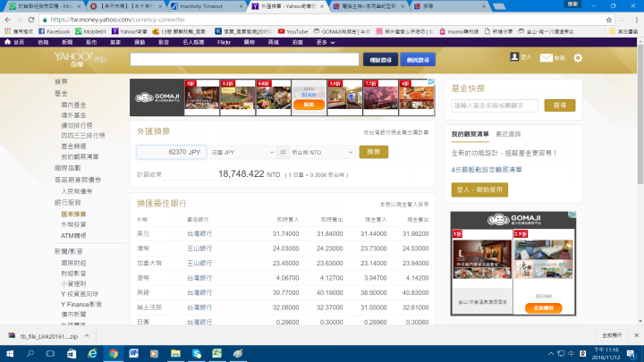Open ATM轉帳 in left sidebar
Viewport: 644px width, 362px height.
coord(73,236)
